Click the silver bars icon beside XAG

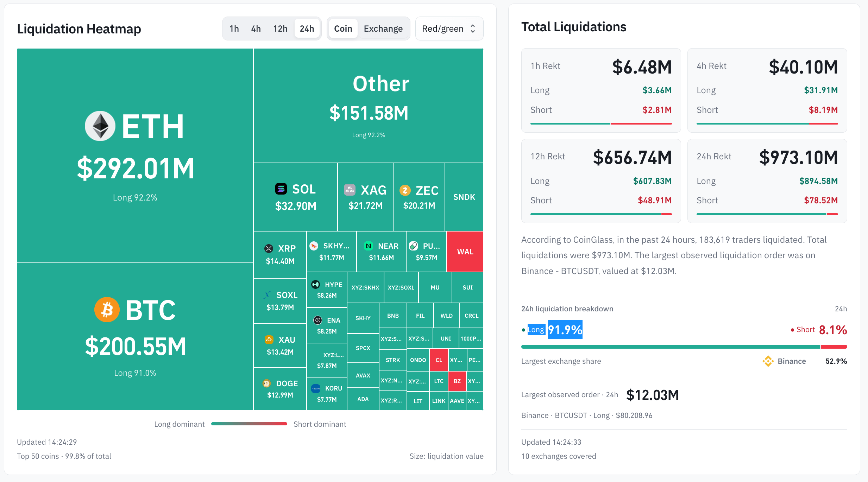click(350, 190)
